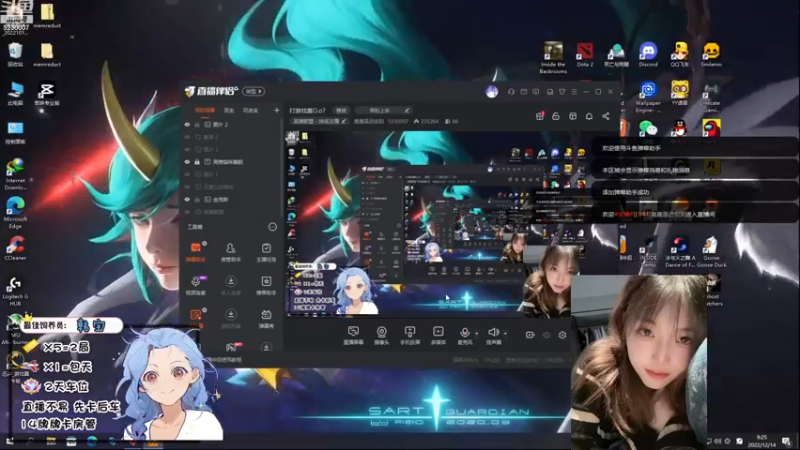
Task: Click the 扬声器 speaker icon
Action: tap(492, 333)
